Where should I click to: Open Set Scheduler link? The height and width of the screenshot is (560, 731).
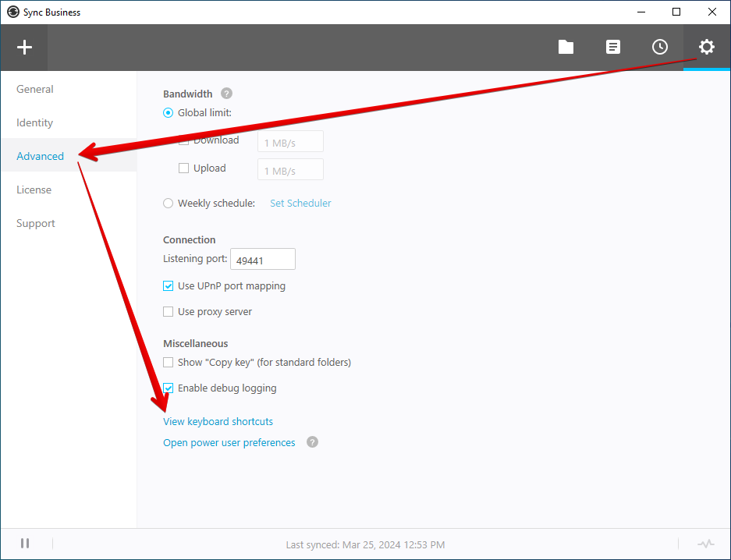300,203
